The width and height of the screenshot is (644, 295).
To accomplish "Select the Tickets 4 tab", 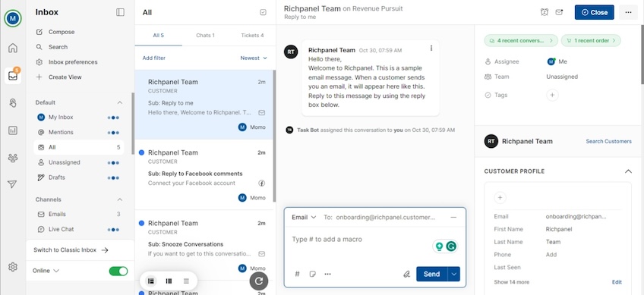I will [x=252, y=36].
